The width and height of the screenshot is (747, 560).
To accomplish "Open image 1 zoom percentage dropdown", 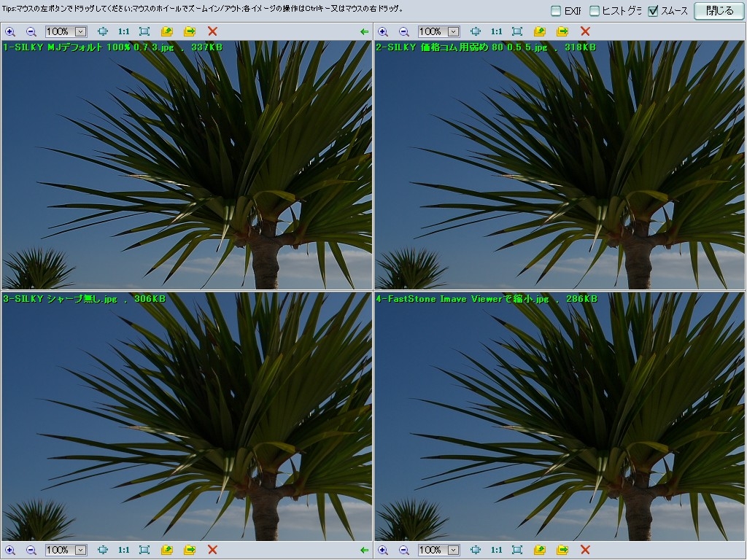I will [80, 32].
